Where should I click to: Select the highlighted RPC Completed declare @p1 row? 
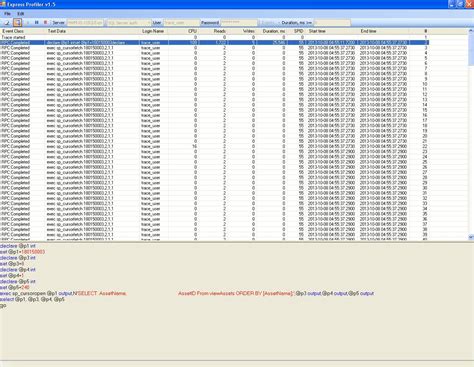click(214, 43)
